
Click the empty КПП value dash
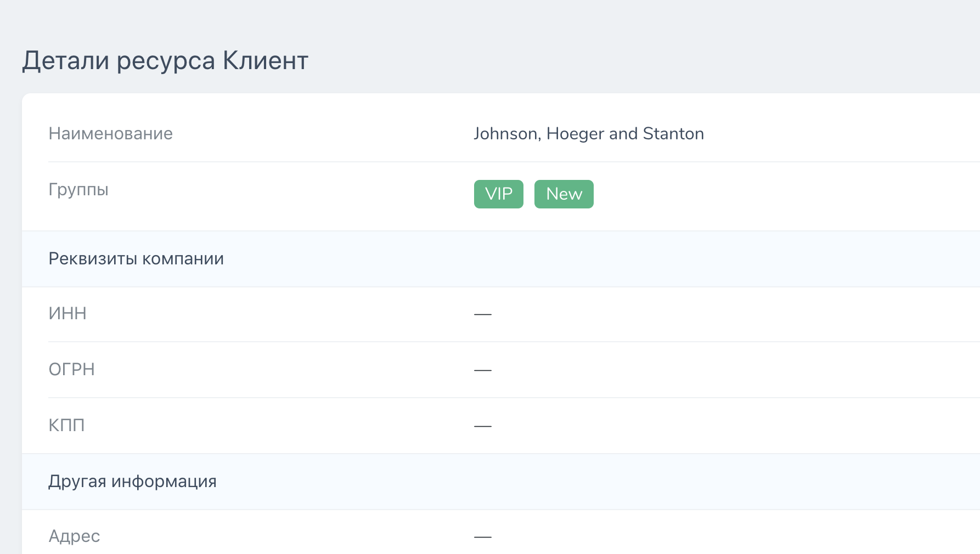point(483,426)
